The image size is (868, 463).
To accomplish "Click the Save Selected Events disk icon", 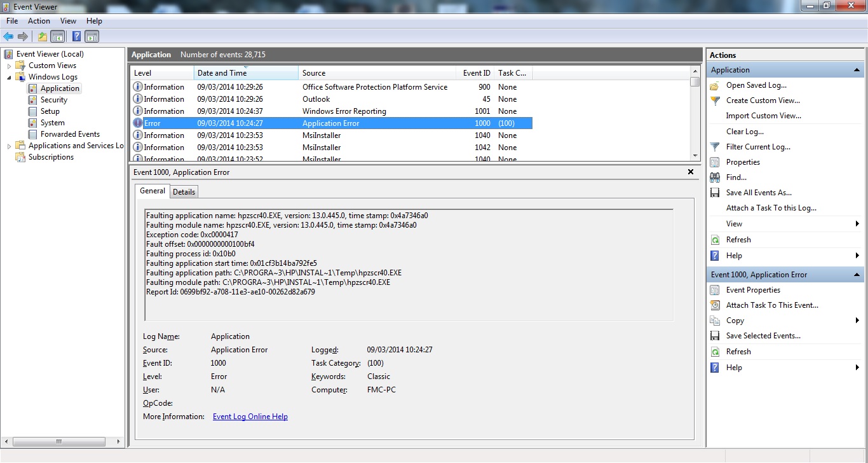I will (x=715, y=336).
